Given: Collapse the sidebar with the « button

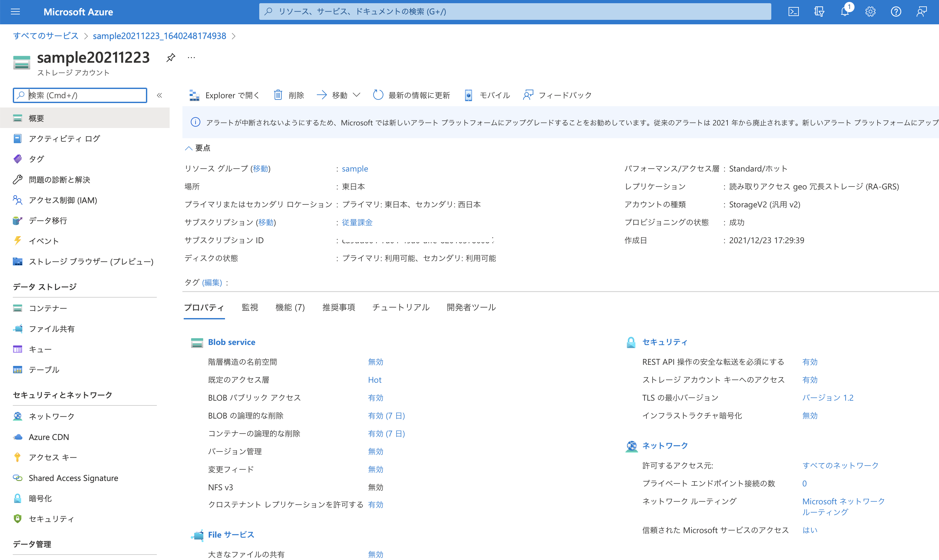Looking at the screenshot, I should [x=160, y=95].
